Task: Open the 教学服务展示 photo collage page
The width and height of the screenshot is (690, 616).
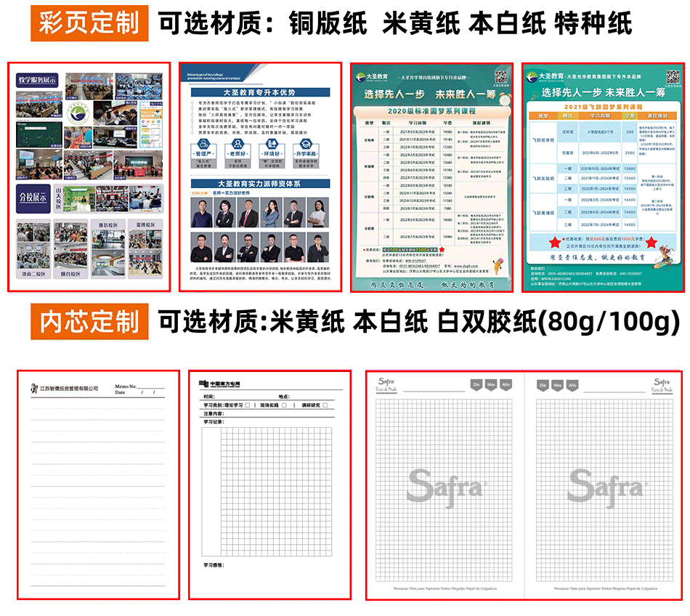Action: pos(89,177)
